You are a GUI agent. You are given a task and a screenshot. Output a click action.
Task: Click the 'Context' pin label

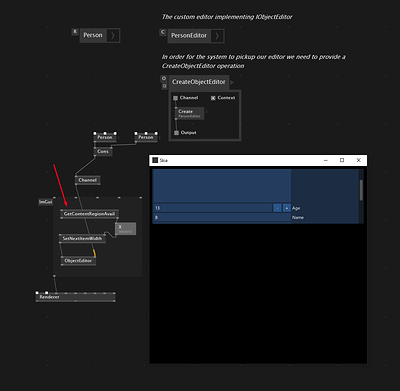pos(226,98)
